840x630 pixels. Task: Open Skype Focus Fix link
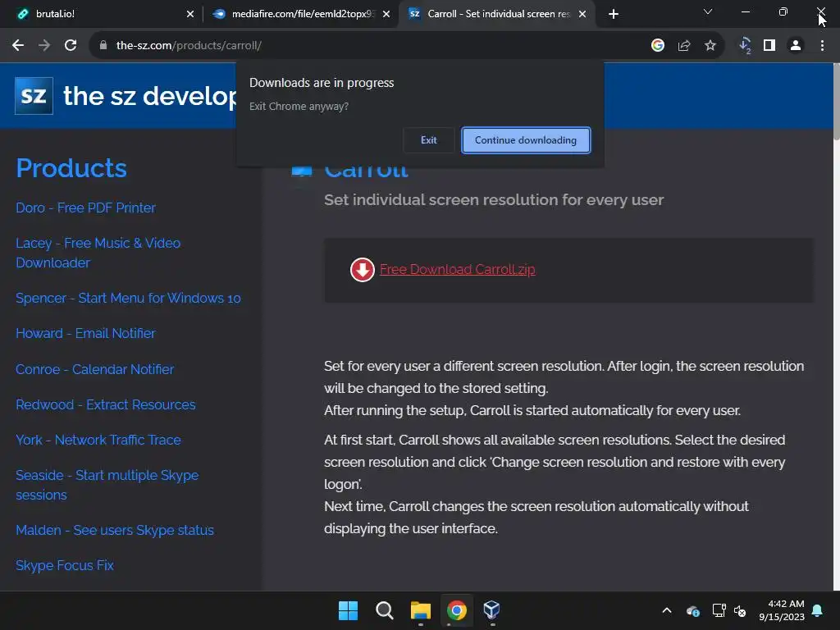tap(65, 565)
